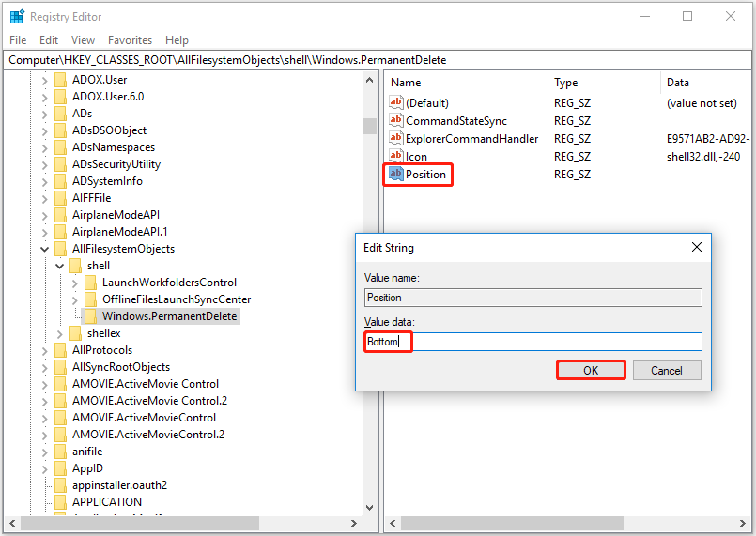Click the Value data input field
The height and width of the screenshot is (536, 756).
coord(533,342)
